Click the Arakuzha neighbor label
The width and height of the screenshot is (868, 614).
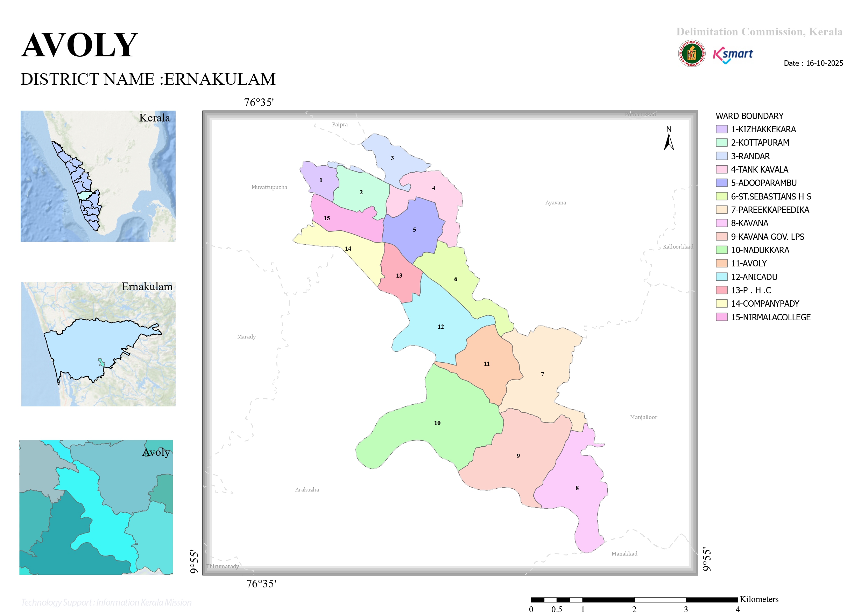tap(307, 490)
